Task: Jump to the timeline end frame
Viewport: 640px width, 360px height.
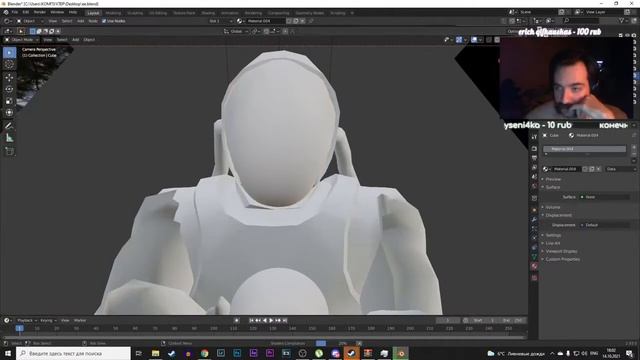Action: tap(285, 320)
